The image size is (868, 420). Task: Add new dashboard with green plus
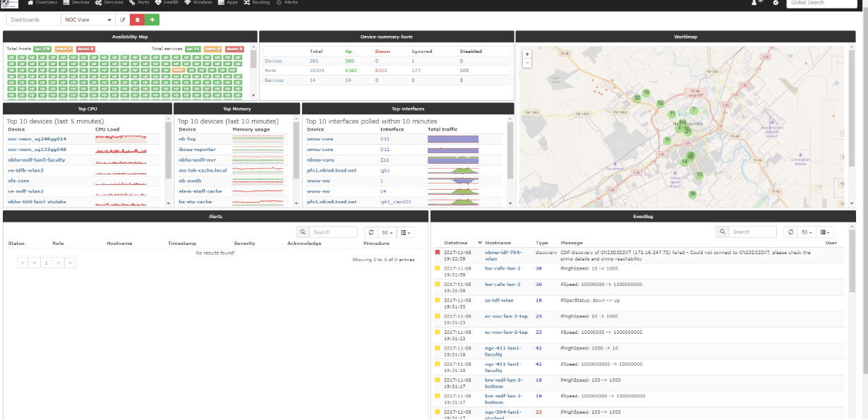pos(152,20)
